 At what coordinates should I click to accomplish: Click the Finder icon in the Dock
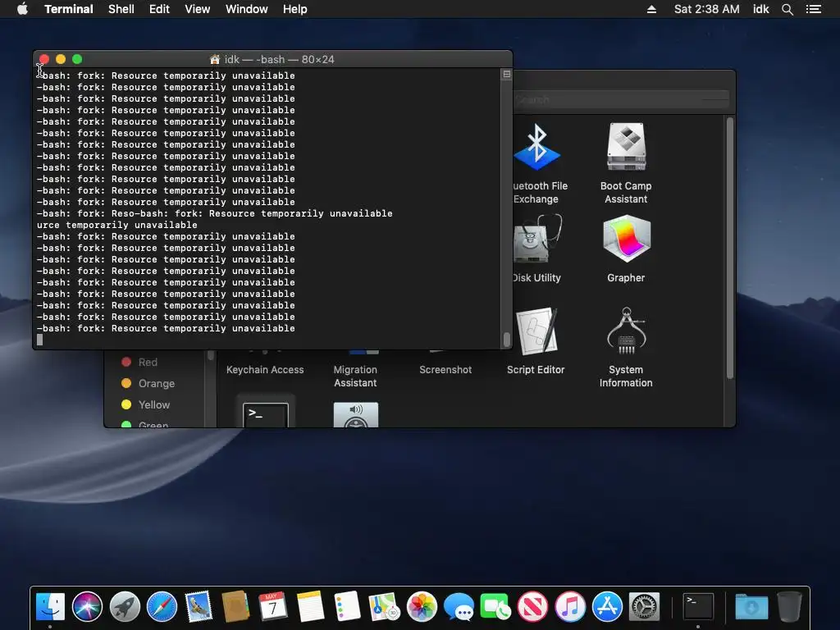tap(50, 607)
